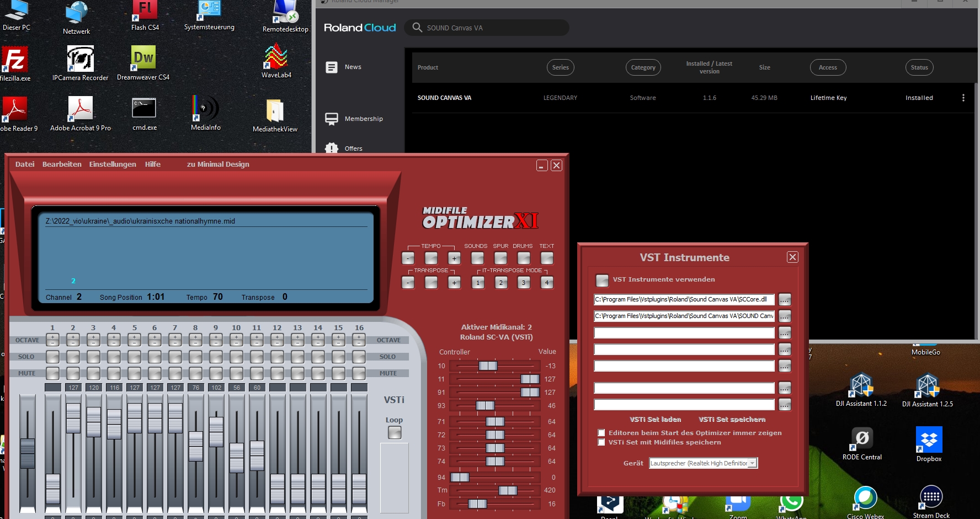Browse for first VST path SCCore.dll

pos(785,300)
